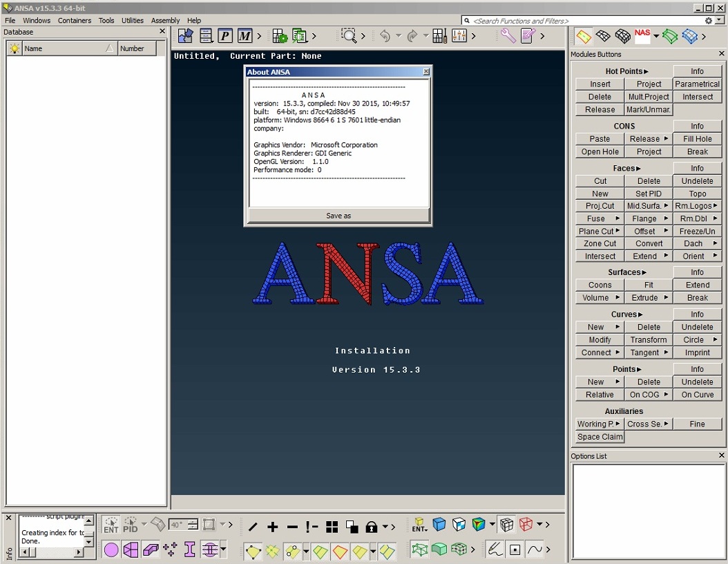Toggle the overlapping squares invert icon
The height and width of the screenshot is (564, 728).
[352, 527]
